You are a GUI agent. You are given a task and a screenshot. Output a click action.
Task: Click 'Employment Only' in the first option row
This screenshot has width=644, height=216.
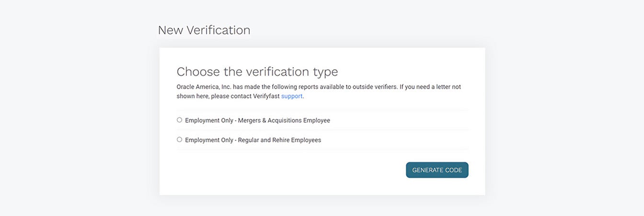209,120
